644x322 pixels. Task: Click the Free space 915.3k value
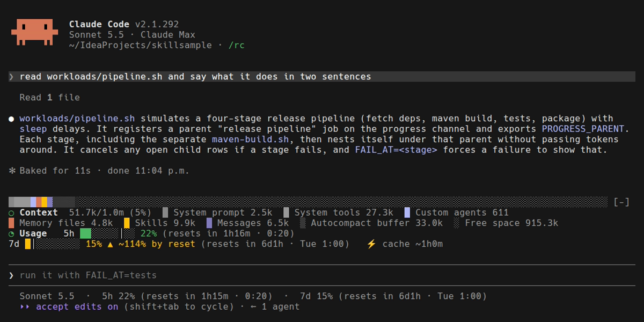click(x=511, y=223)
